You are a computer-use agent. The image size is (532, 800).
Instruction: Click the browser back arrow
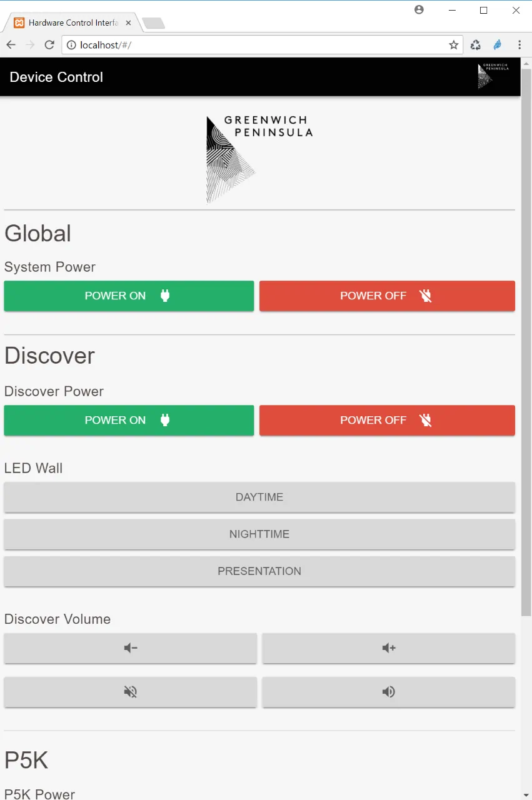11,45
